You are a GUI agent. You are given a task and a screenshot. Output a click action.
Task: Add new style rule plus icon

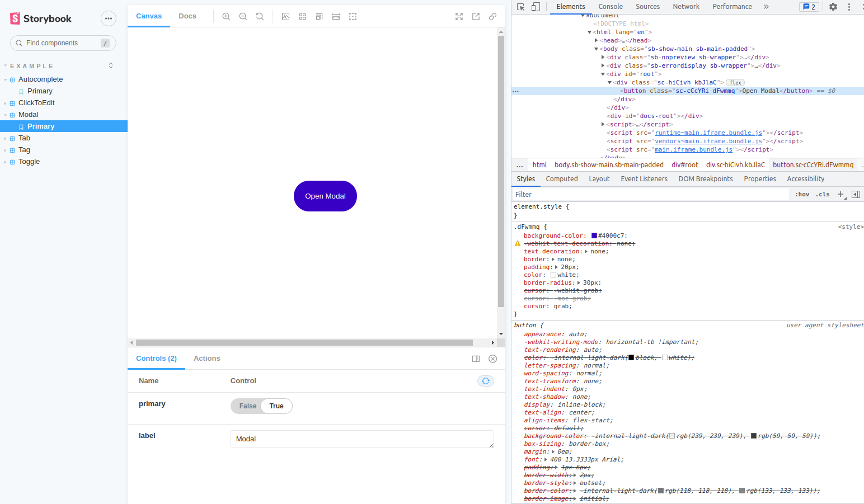pos(840,194)
